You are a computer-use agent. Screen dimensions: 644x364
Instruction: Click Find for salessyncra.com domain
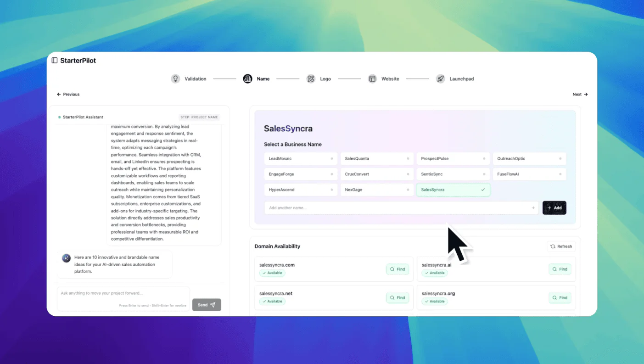(397, 269)
